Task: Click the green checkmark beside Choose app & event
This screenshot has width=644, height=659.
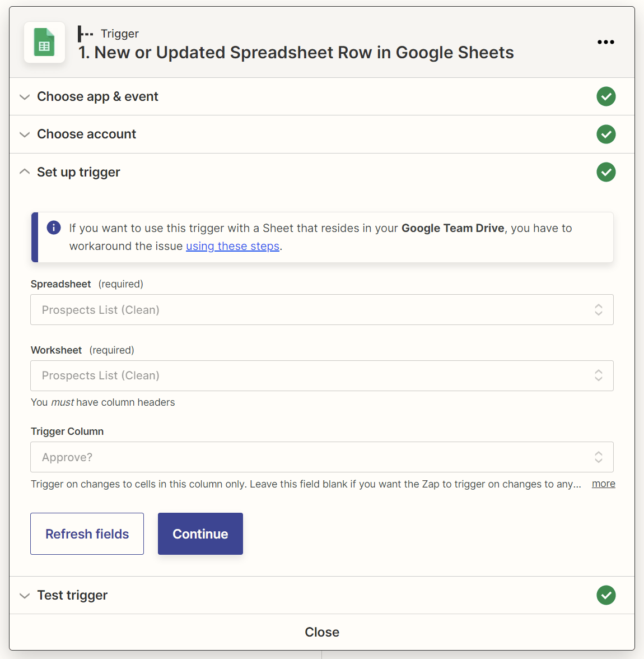Action: click(x=606, y=96)
